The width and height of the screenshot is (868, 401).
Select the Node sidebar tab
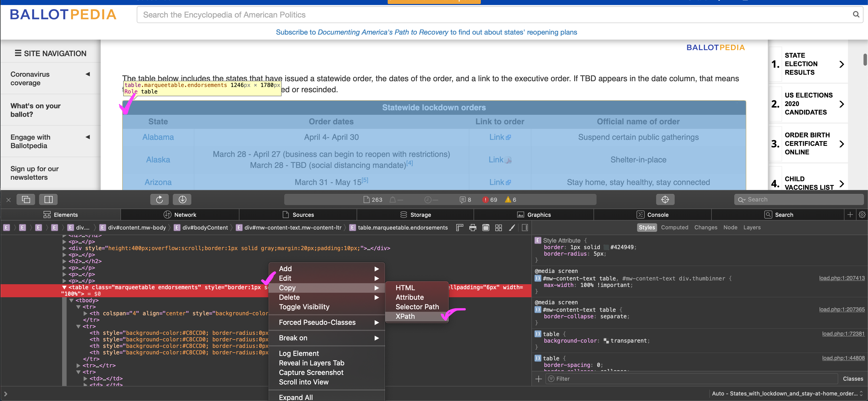[x=730, y=228]
